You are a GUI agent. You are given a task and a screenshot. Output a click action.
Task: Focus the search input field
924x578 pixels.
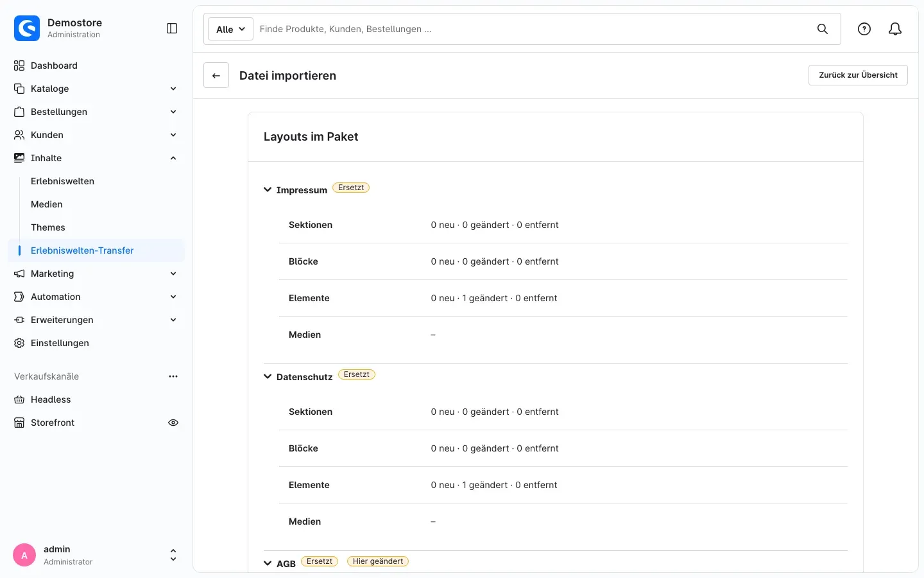(533, 29)
